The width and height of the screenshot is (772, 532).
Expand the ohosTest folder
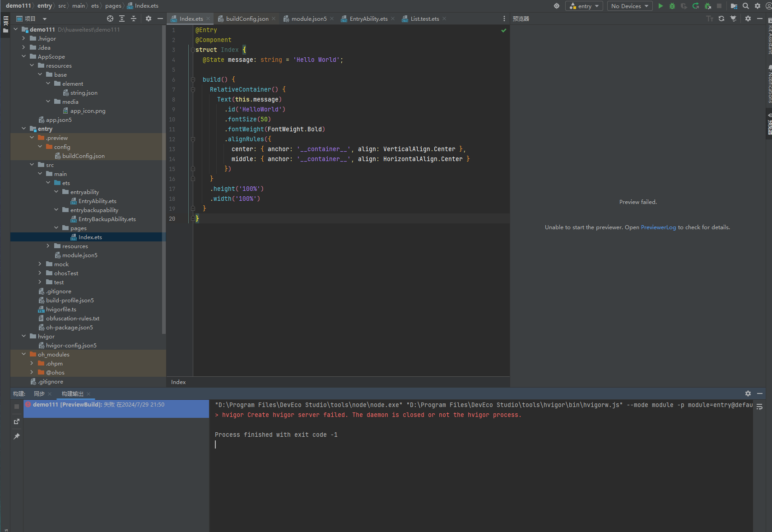point(40,273)
